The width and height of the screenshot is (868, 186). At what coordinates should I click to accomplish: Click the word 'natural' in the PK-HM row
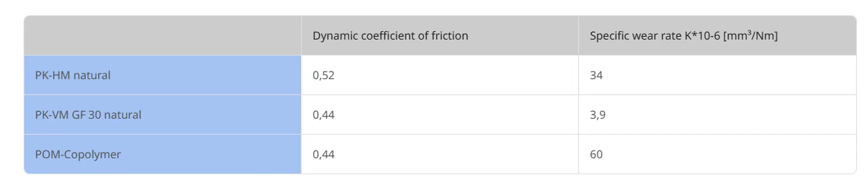[x=92, y=75]
